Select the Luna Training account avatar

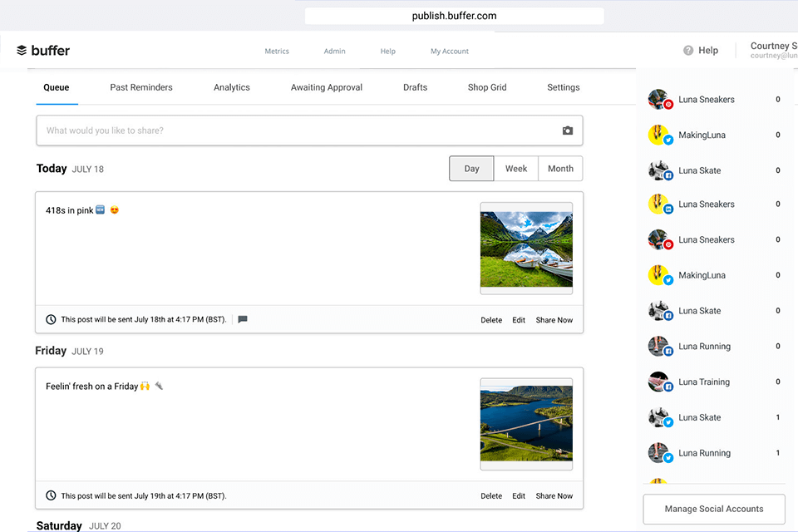[659, 382]
